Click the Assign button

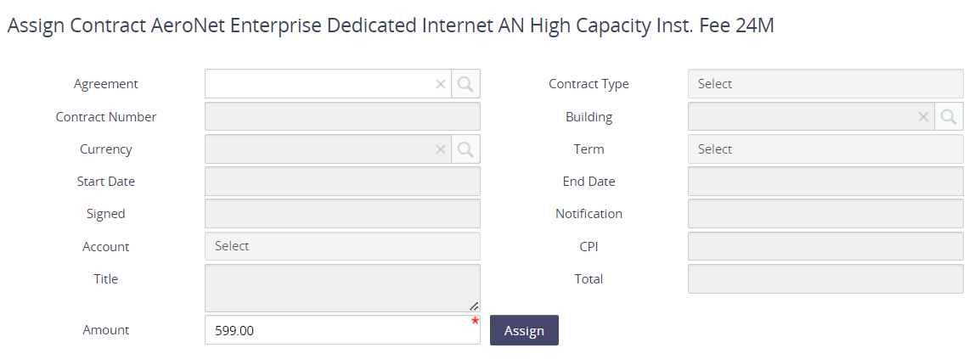pos(524,330)
